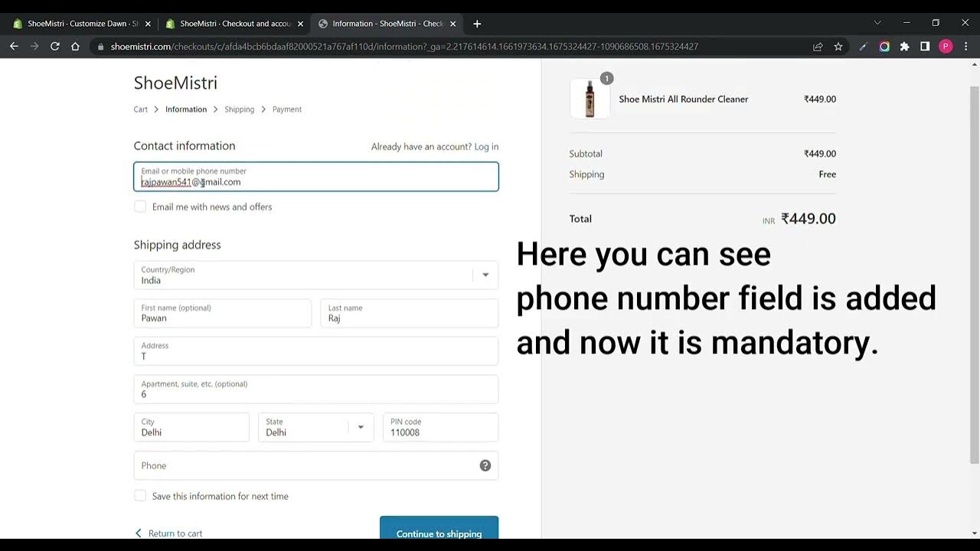This screenshot has height=551, width=980.
Task: Click the total ₹449.00 amount
Action: [x=808, y=219]
